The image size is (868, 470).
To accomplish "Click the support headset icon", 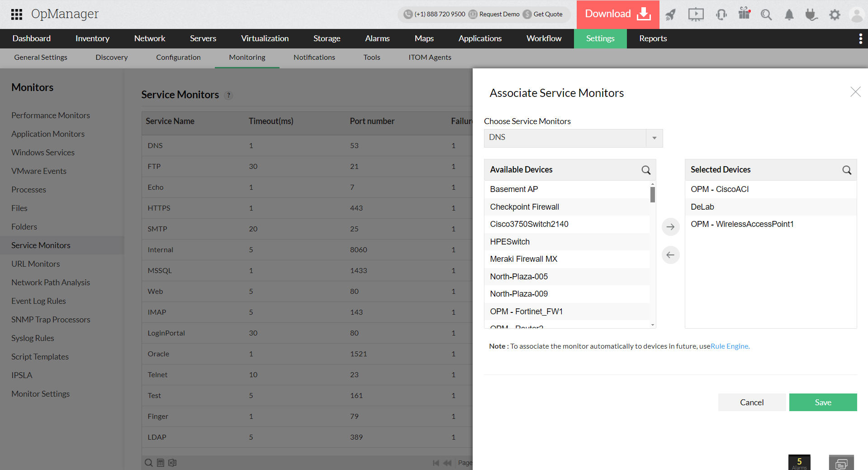I will (x=721, y=14).
